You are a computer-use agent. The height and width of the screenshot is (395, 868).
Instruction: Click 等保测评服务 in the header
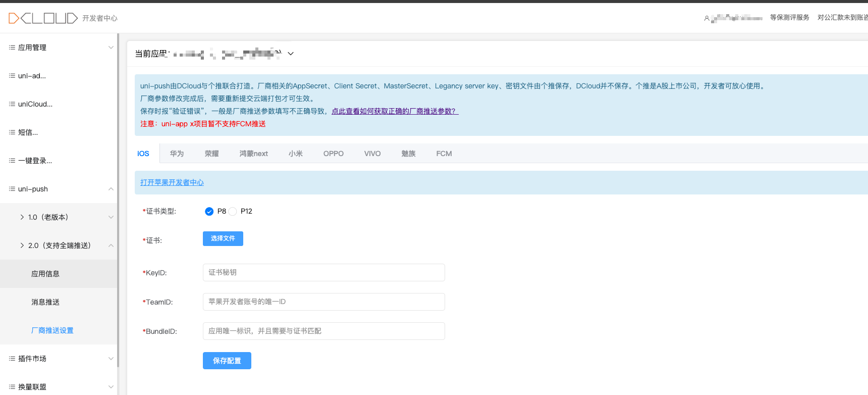790,18
